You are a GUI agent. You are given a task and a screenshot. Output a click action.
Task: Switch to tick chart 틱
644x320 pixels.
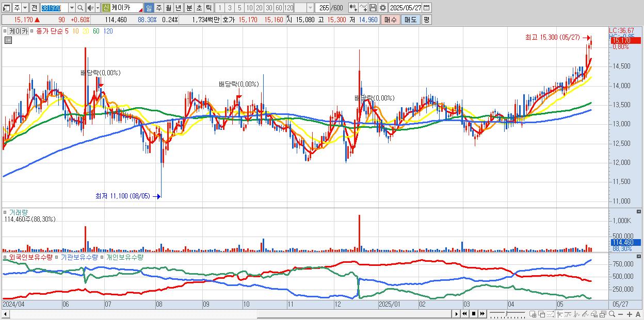[x=208, y=8]
